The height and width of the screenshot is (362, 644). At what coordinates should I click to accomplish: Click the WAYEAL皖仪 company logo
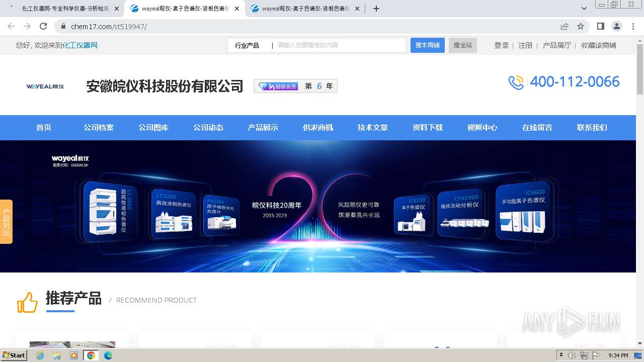(45, 86)
